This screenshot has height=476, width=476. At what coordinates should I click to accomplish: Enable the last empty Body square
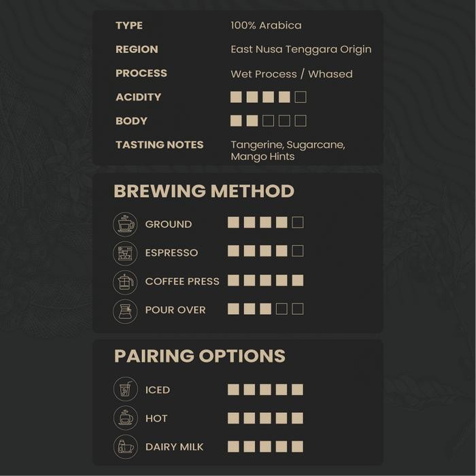tap(301, 121)
